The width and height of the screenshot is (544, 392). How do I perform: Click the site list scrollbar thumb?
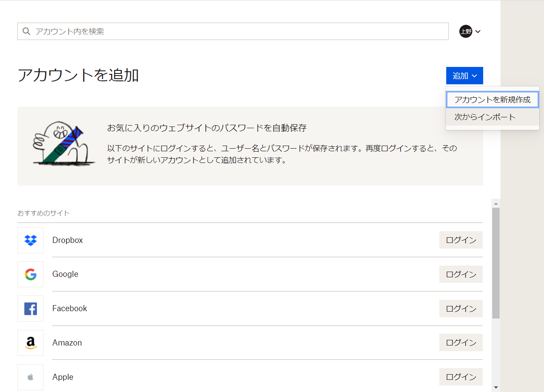click(496, 263)
